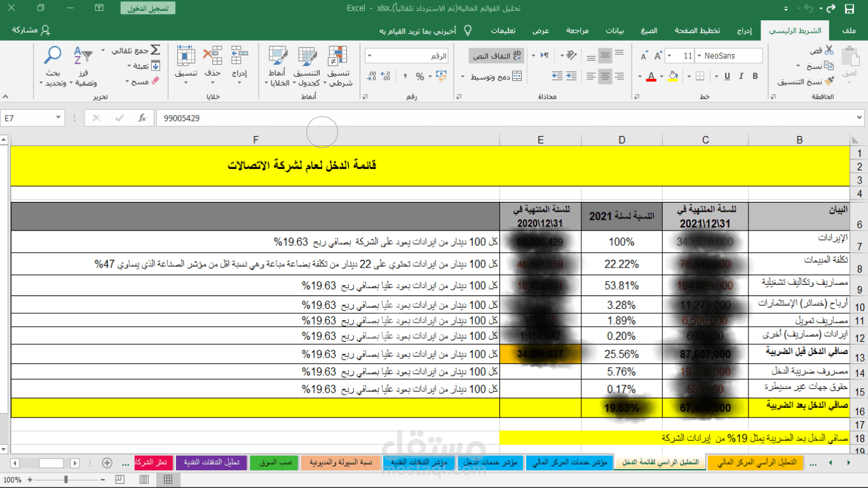Toggle center horizontal alignment

[x=605, y=76]
